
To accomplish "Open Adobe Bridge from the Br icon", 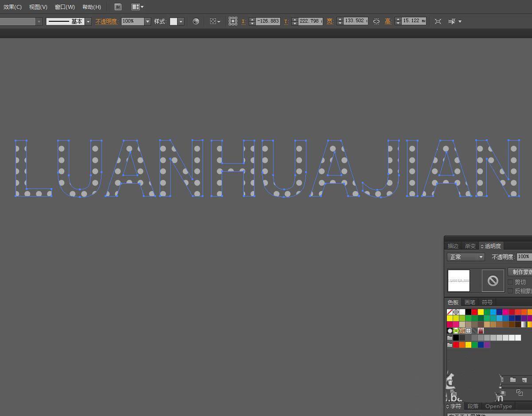I will [118, 7].
